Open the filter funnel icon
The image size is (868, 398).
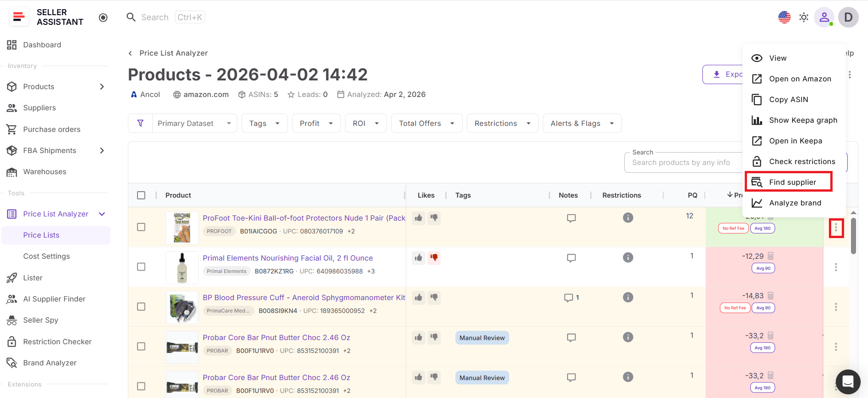click(x=140, y=123)
